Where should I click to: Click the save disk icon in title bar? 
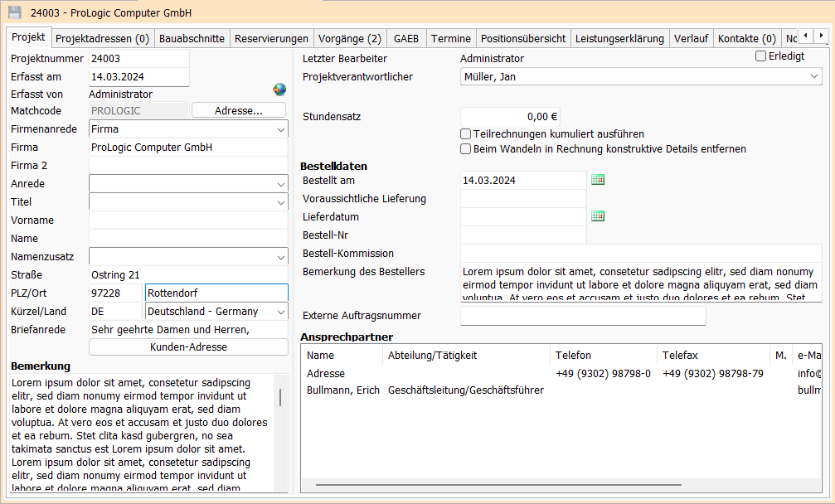[14, 12]
